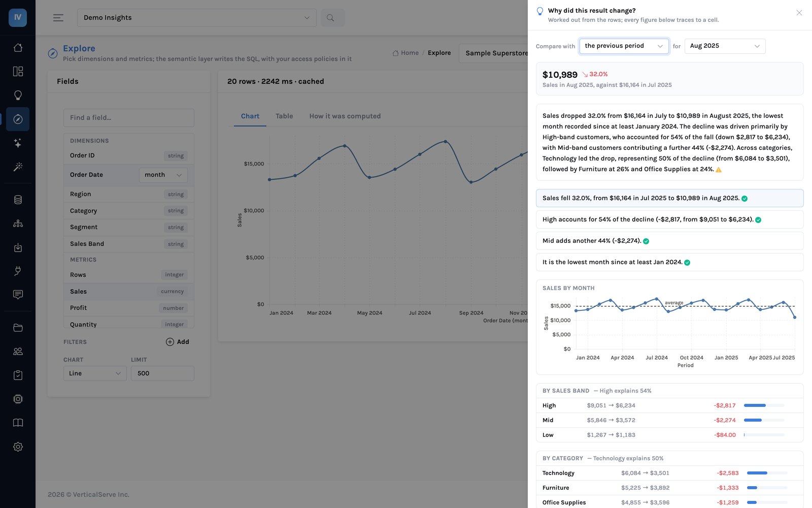The image size is (812, 508).
Task: Open the Line chart type dropdown
Action: pyautogui.click(x=95, y=373)
